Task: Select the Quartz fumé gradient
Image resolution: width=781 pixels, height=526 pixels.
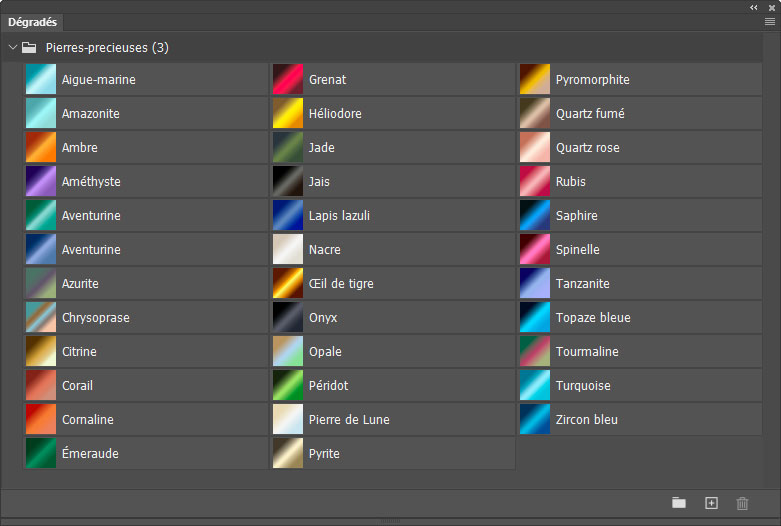Action: coord(535,114)
